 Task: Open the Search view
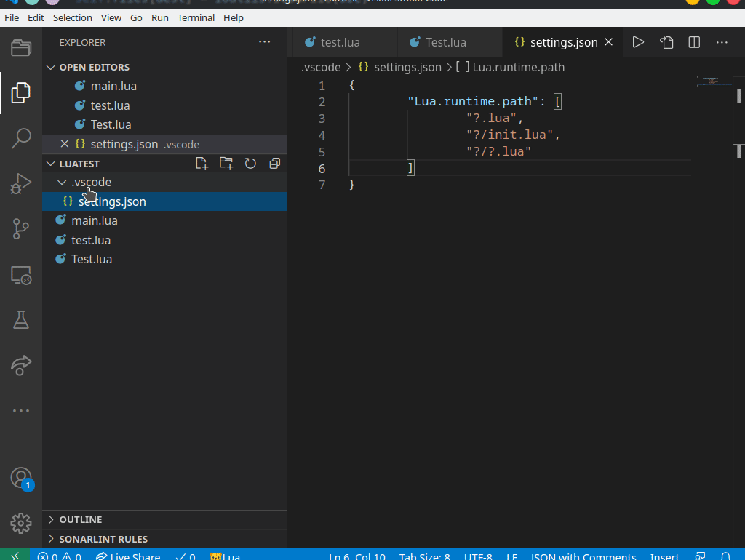(x=21, y=138)
